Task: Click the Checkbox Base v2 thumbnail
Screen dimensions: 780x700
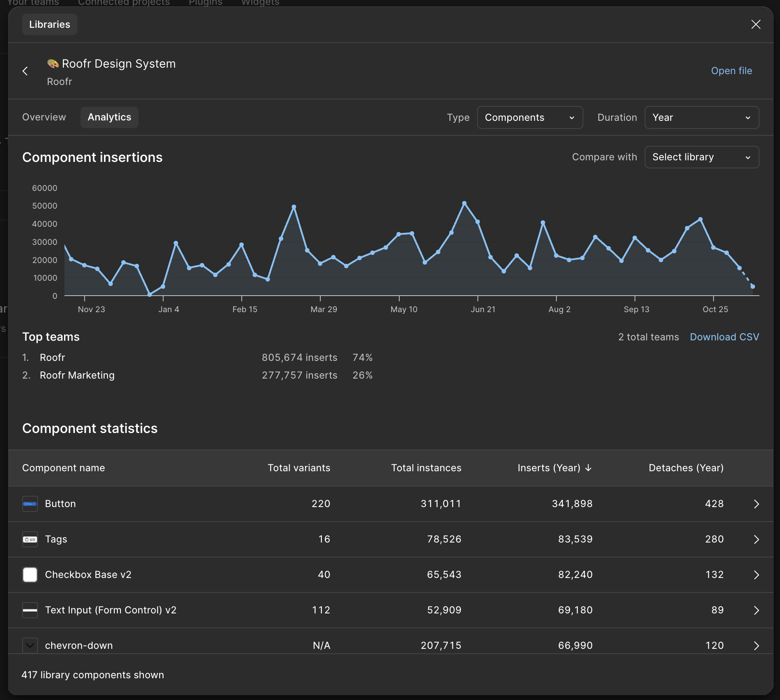Action: click(x=30, y=575)
